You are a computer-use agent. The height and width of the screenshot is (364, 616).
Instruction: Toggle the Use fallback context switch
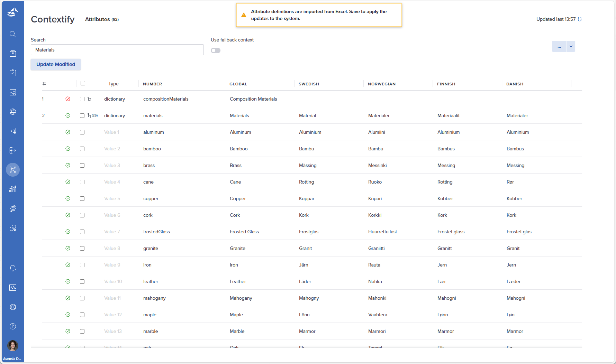coord(216,50)
